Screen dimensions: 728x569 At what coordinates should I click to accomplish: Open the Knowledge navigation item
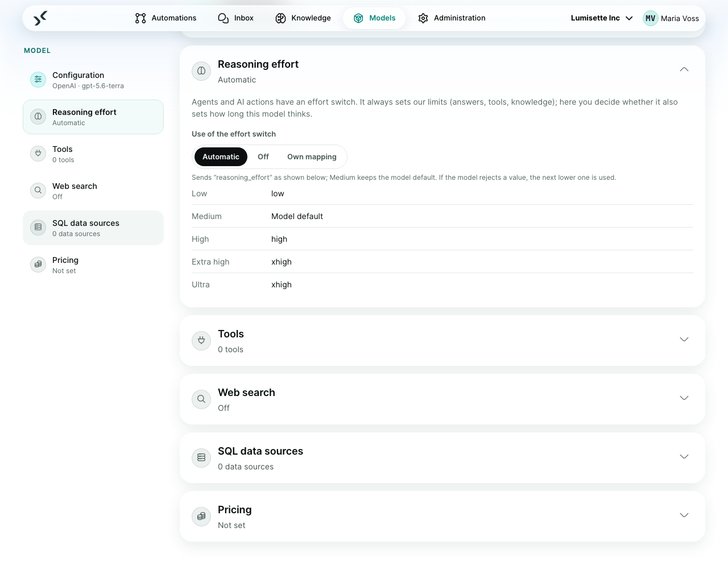tap(303, 18)
